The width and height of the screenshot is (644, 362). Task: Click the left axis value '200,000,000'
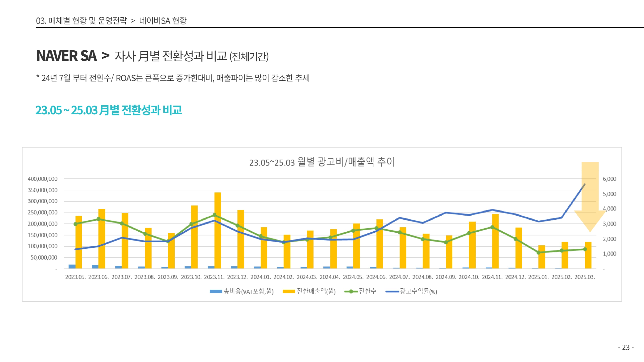click(x=43, y=224)
